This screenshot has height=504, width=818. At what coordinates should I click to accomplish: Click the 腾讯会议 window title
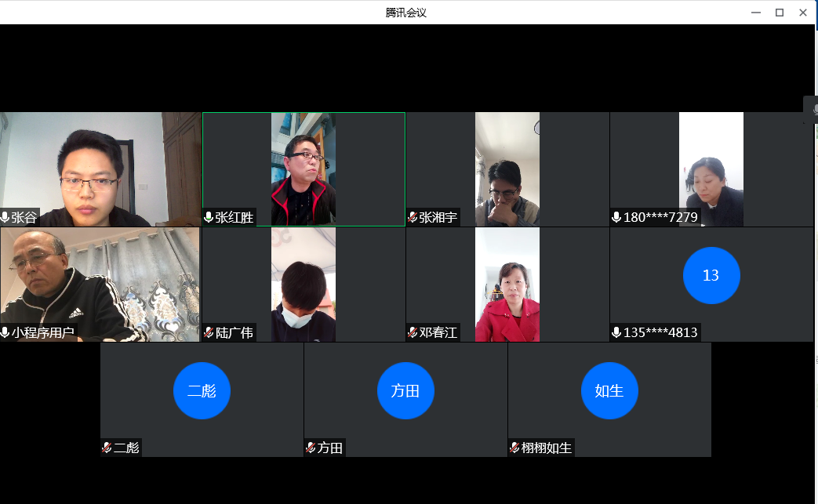coord(406,13)
